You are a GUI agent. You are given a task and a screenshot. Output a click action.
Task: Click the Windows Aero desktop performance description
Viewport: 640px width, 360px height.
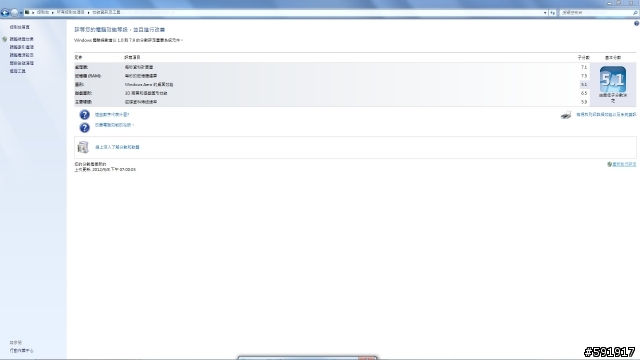click(149, 84)
